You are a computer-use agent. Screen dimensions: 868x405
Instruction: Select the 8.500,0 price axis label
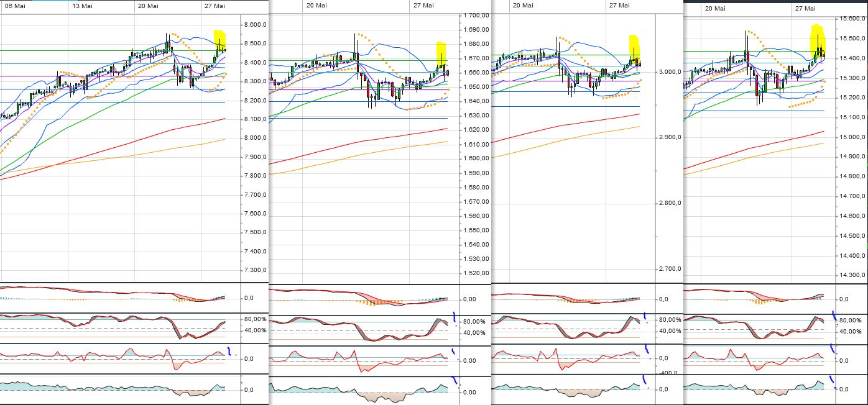(x=256, y=43)
